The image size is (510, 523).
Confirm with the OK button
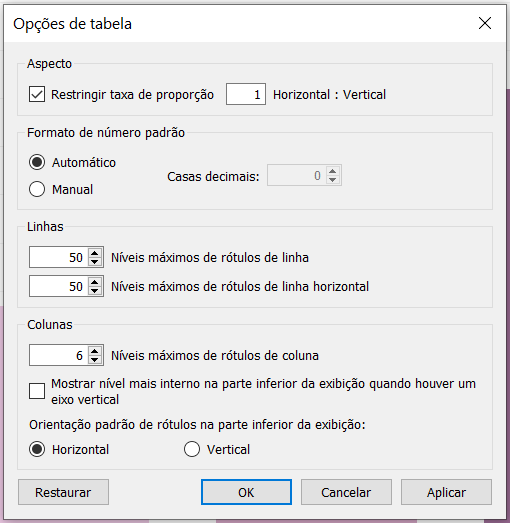(x=246, y=492)
